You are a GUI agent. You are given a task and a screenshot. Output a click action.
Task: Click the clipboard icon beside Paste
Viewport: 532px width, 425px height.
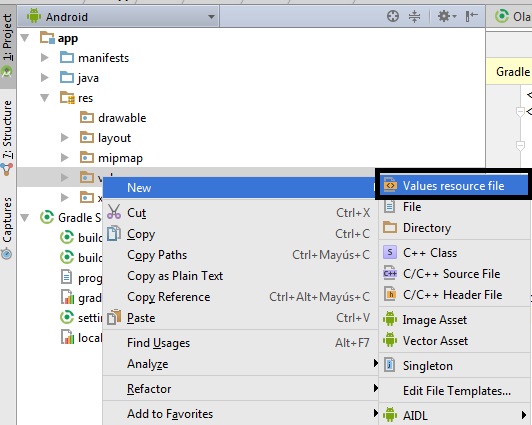pos(114,317)
